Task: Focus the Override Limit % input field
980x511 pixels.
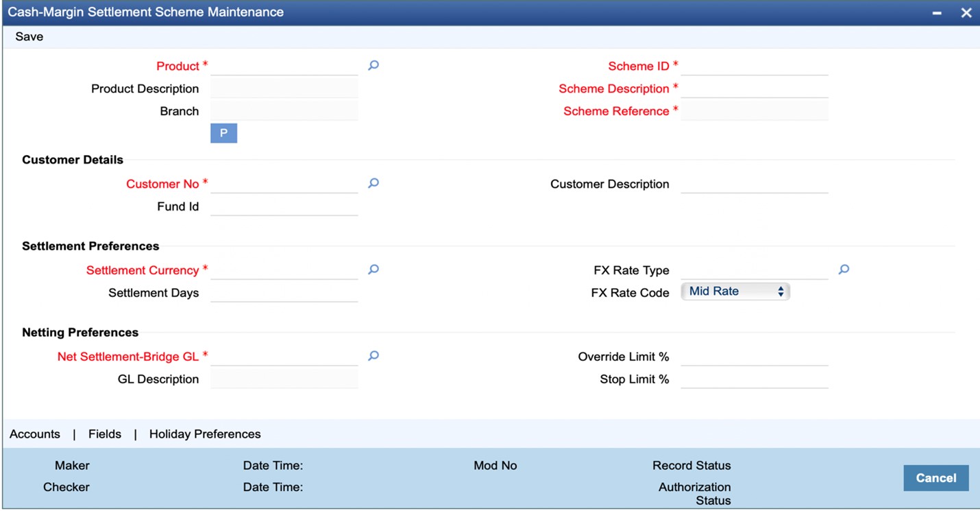Action: pyautogui.click(x=755, y=357)
